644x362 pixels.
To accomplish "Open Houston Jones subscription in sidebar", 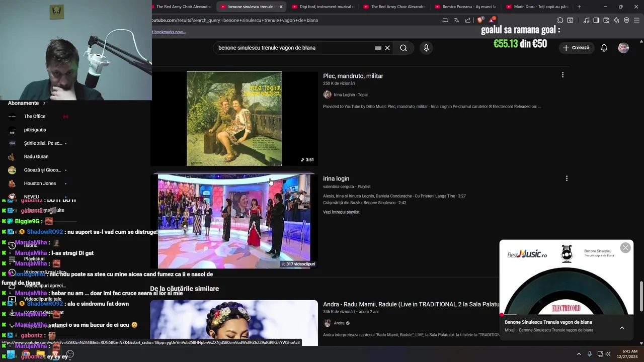I will pos(40,183).
